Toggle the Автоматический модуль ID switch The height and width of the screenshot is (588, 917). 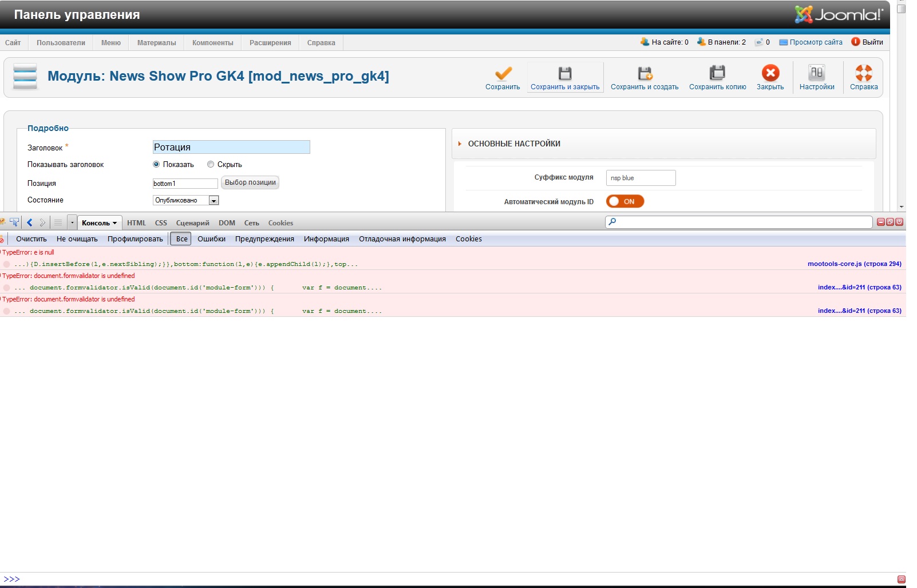625,201
